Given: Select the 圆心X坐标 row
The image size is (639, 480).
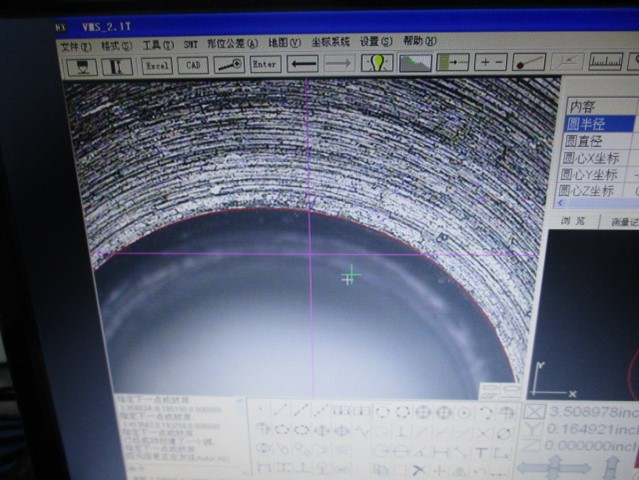Looking at the screenshot, I should pos(597,158).
